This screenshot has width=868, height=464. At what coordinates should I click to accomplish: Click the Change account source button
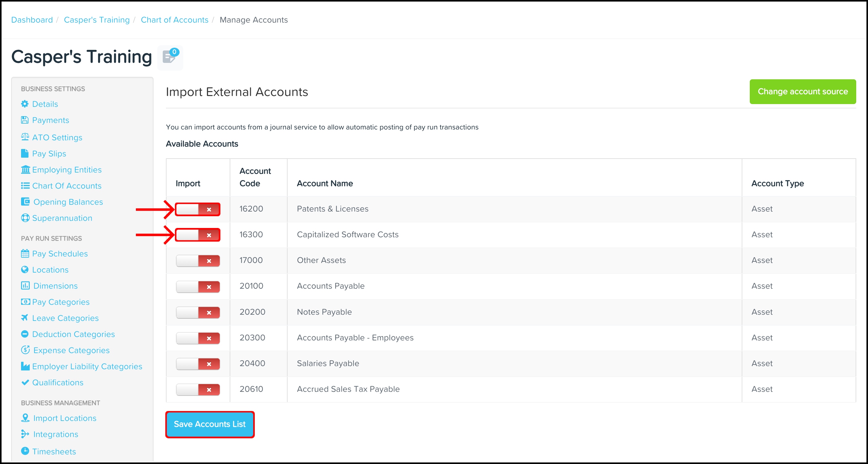coord(803,91)
